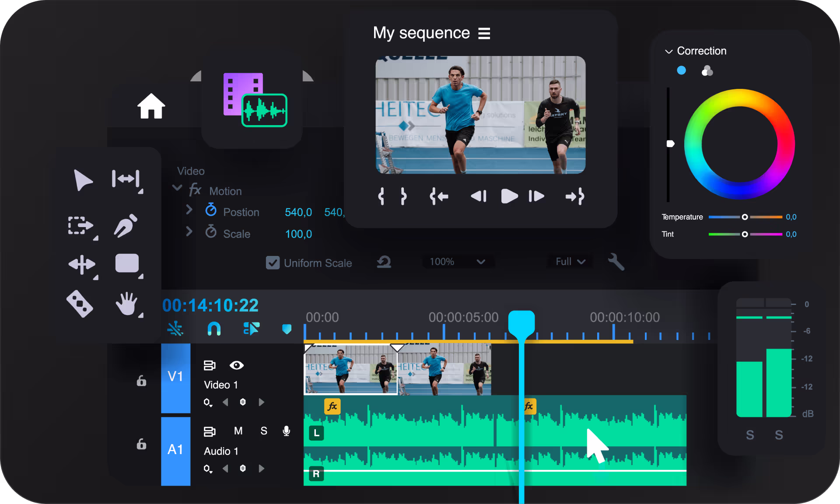This screenshot has width=840, height=504.
Task: Open the 100% zoom level dropdown
Action: pos(458,262)
